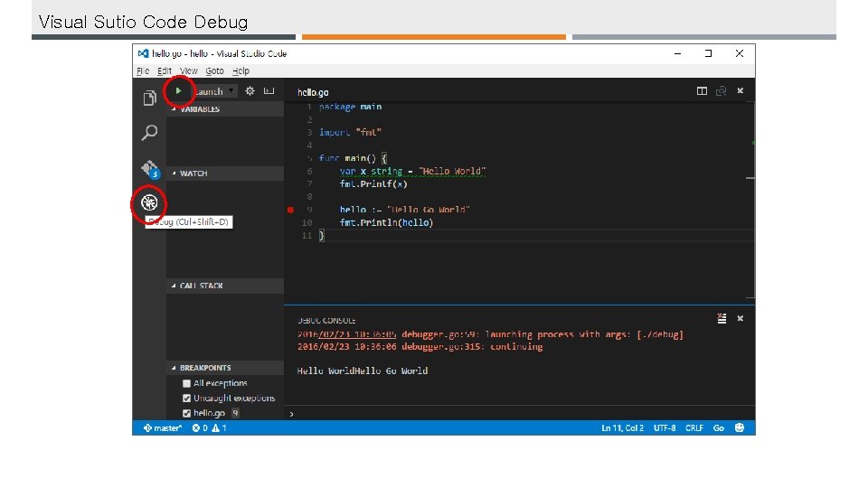Click the func main() line

pos(354,158)
